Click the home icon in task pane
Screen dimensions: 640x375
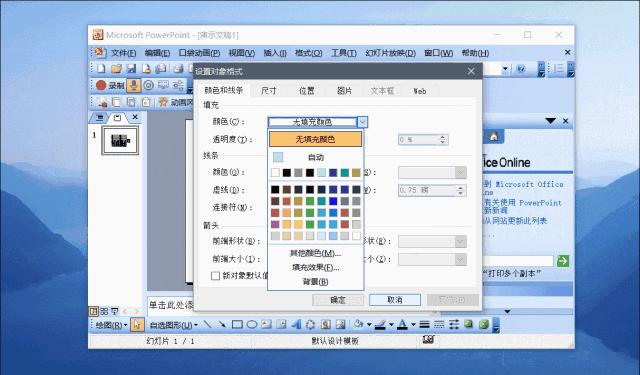click(x=494, y=137)
